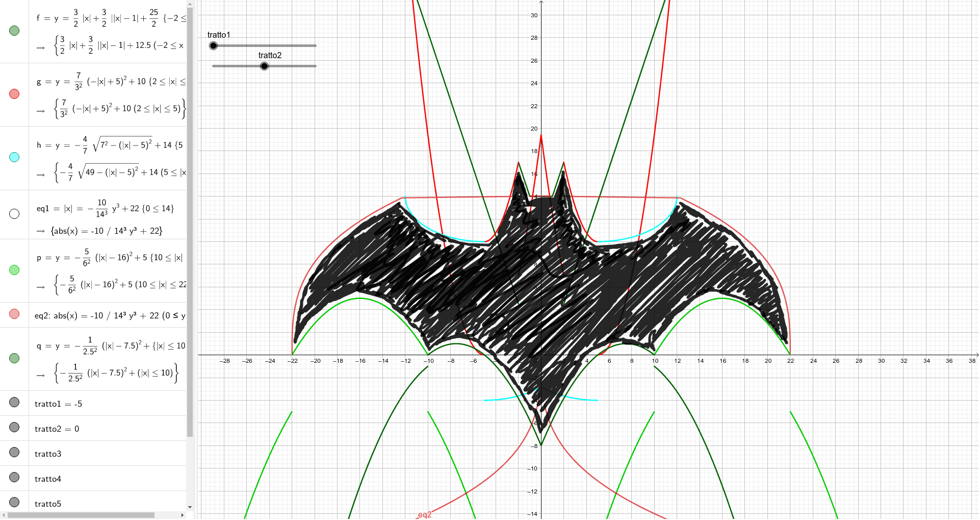Select the tratto2 = 0 row
980x520 pixels.
pyautogui.click(x=108, y=429)
